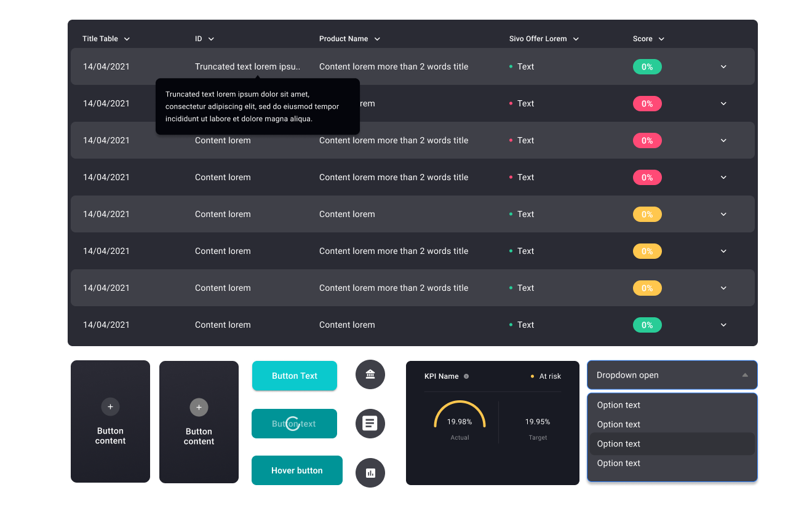This screenshot has width=812, height=514.
Task: Click the Product Name header text
Action: click(344, 39)
